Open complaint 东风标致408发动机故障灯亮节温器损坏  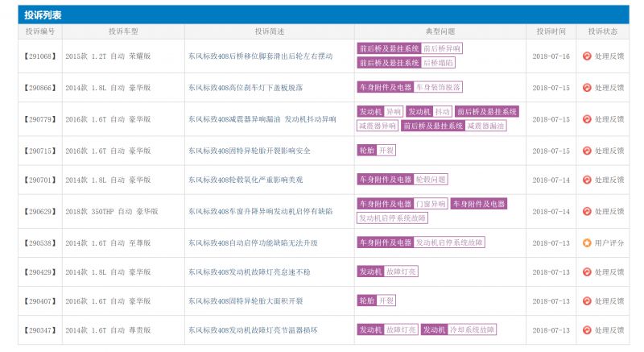coord(253,329)
